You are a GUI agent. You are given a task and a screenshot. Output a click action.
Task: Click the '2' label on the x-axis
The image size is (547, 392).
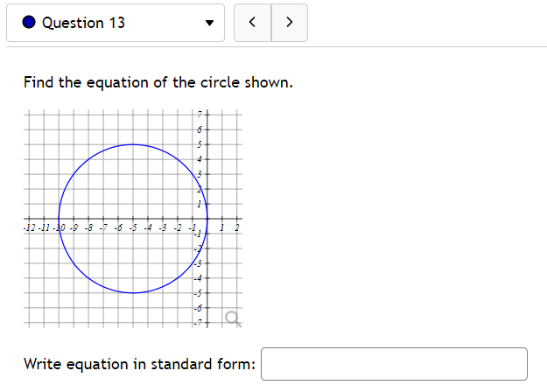236,227
